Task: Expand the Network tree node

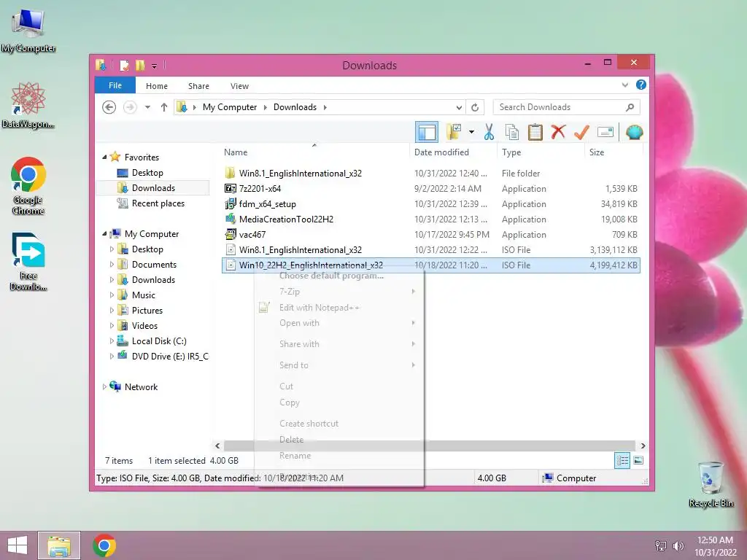Action: pyautogui.click(x=104, y=386)
